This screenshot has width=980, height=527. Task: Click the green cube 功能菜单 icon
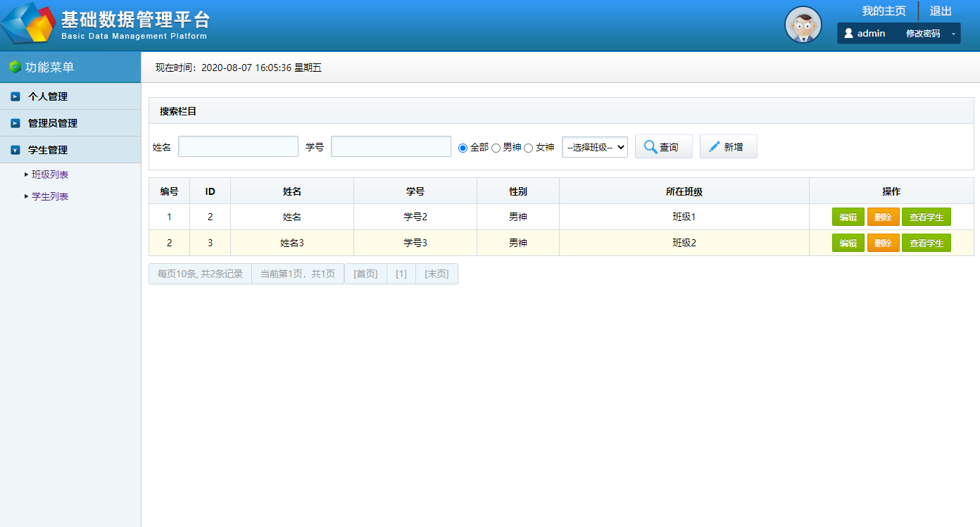coord(15,68)
